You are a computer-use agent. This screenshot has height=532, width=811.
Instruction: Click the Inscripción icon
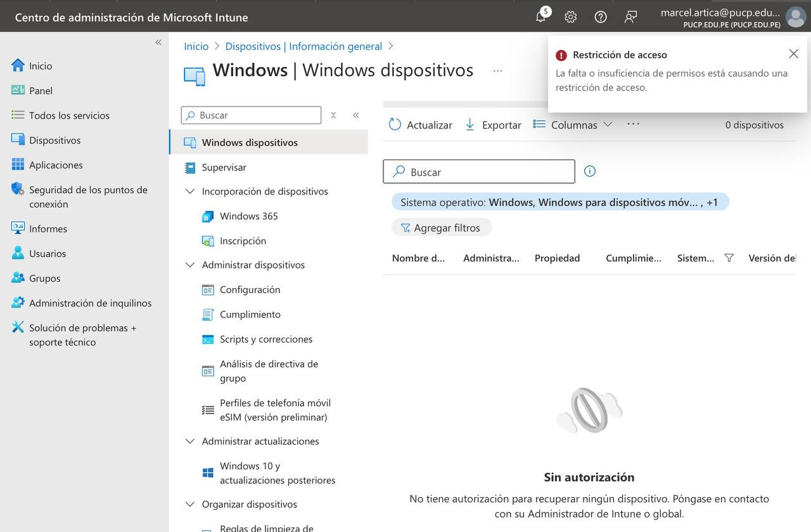pyautogui.click(x=208, y=241)
